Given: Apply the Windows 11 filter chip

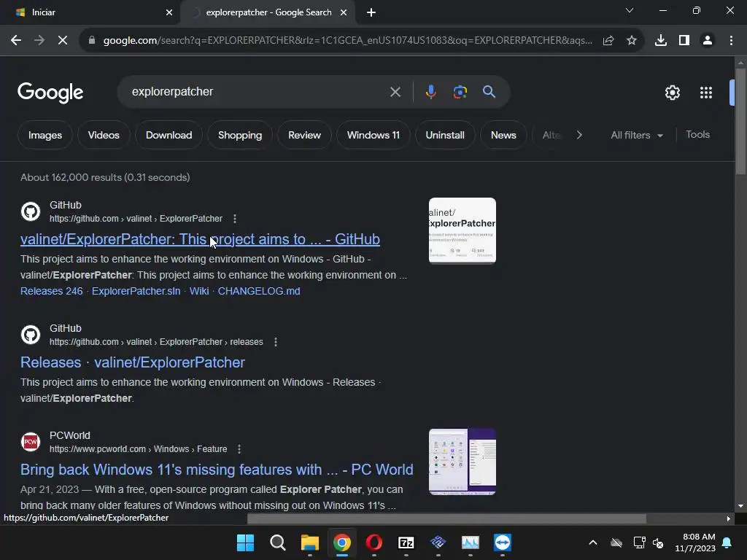Looking at the screenshot, I should click(x=373, y=135).
